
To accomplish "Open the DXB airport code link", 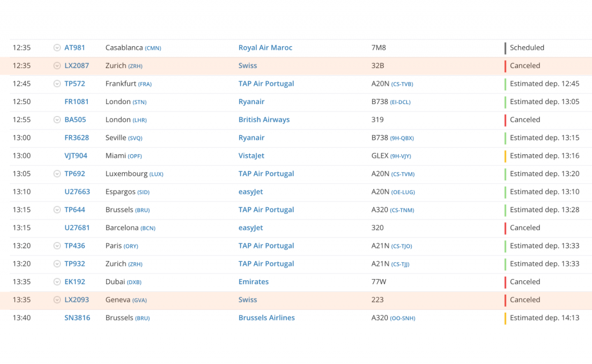I will pyautogui.click(x=134, y=283).
